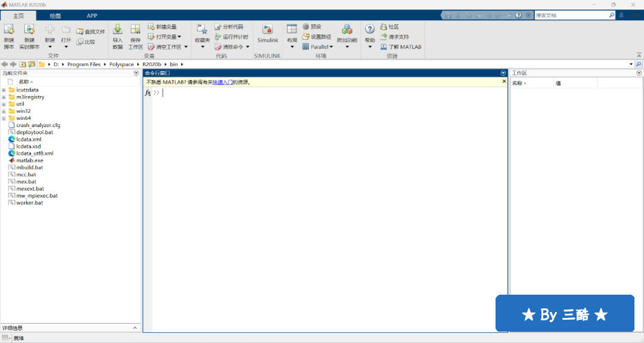Click bin in address path
Screen dimensions: 644x343
coord(174,64)
